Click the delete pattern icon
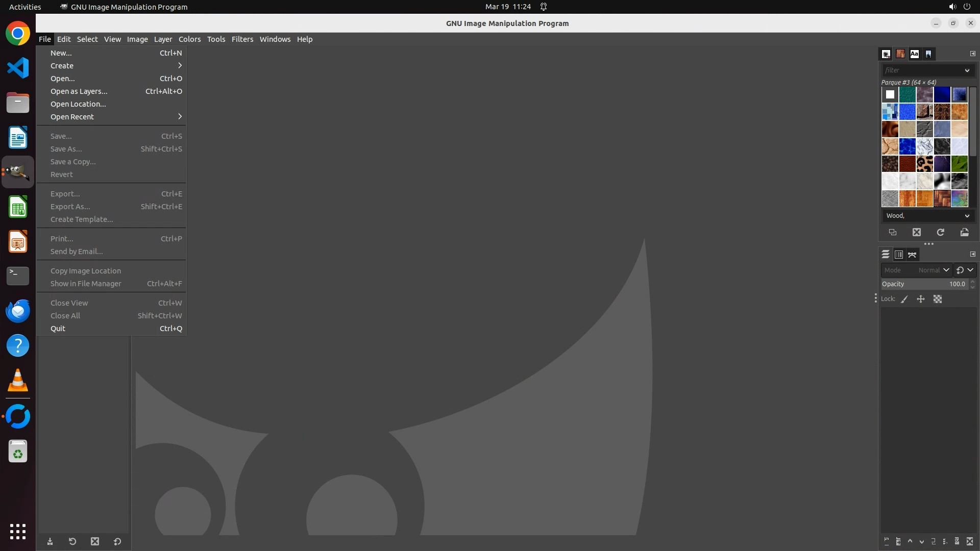This screenshot has height=551, width=980. pos(917,232)
